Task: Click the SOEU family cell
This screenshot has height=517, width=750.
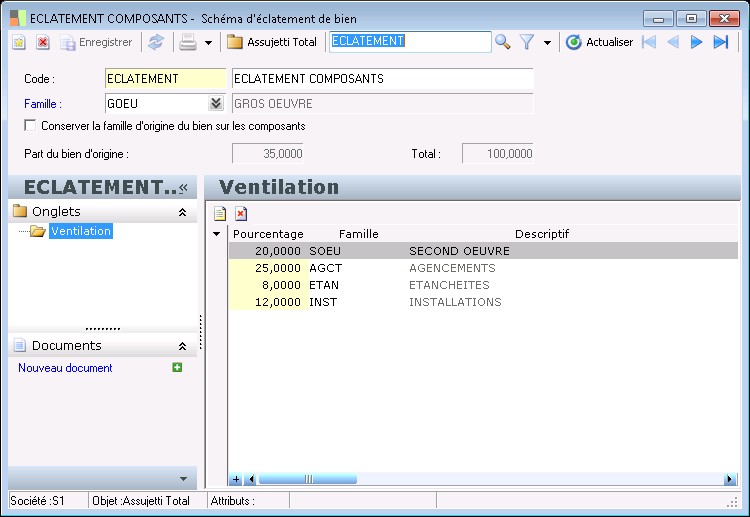Action: point(356,251)
